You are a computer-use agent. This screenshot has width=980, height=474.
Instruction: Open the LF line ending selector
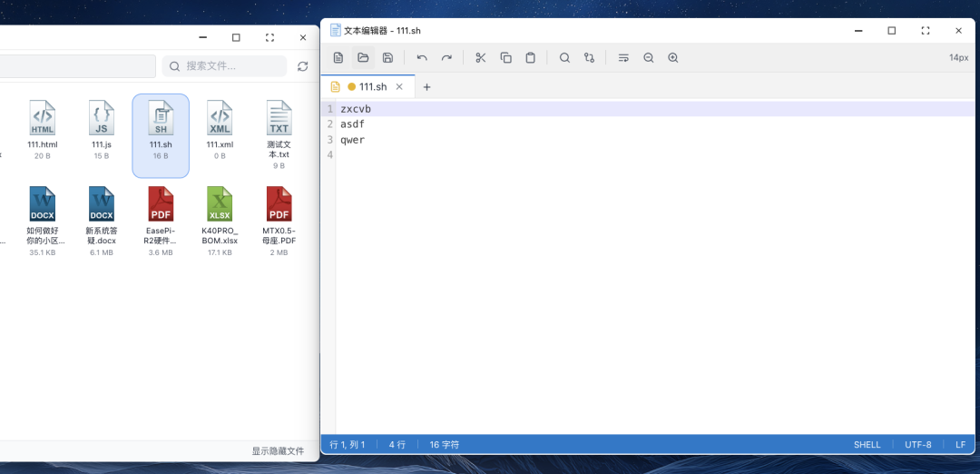960,445
